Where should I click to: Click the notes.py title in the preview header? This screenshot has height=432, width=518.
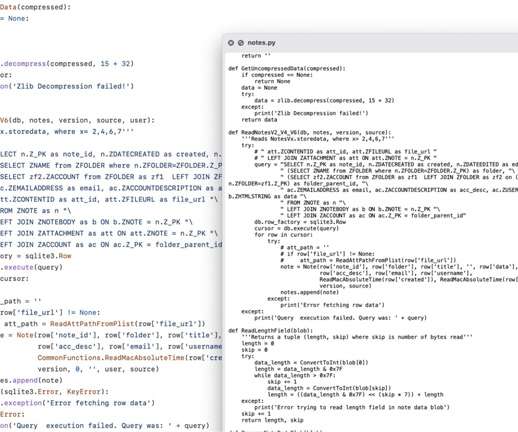point(261,43)
